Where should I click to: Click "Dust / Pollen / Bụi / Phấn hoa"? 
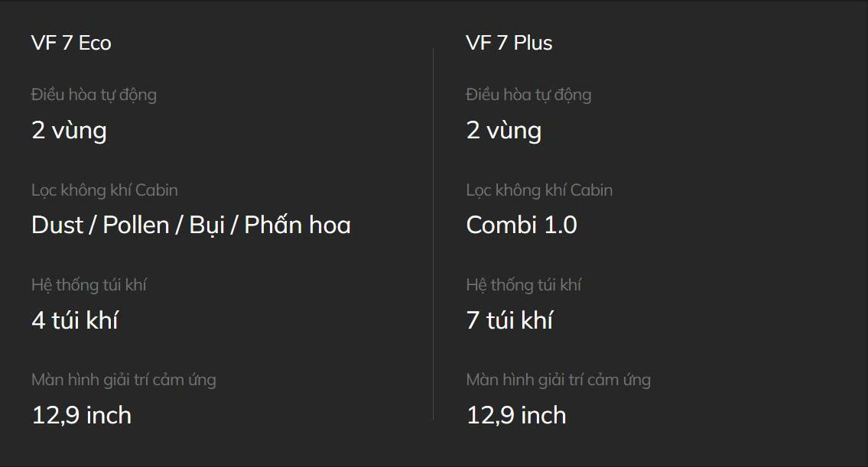point(191,225)
